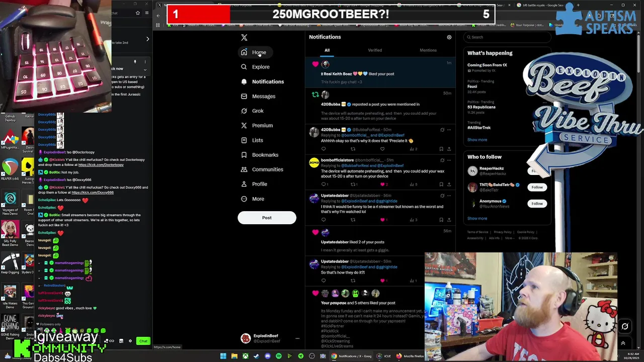Click the Lists icon in sidebar

click(244, 140)
